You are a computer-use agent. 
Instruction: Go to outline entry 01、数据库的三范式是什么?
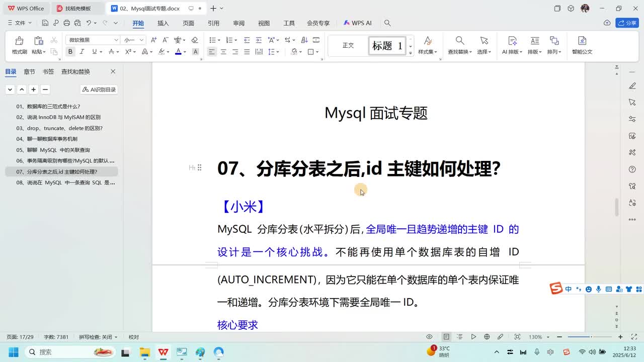coord(48,107)
